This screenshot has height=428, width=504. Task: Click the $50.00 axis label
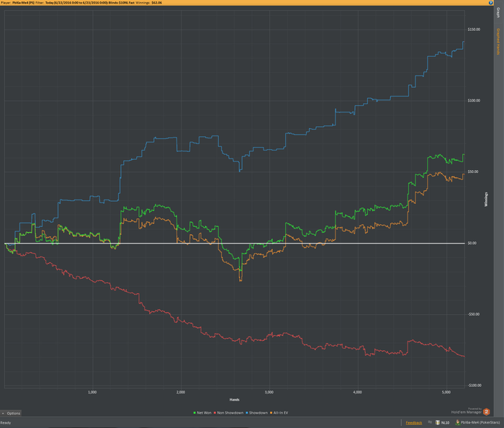(x=473, y=171)
